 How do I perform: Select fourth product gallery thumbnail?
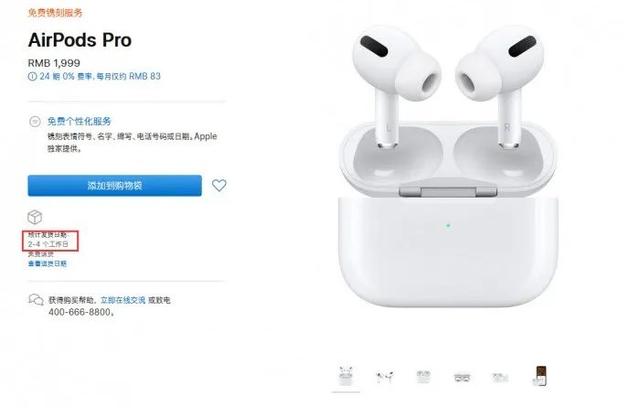click(x=462, y=377)
